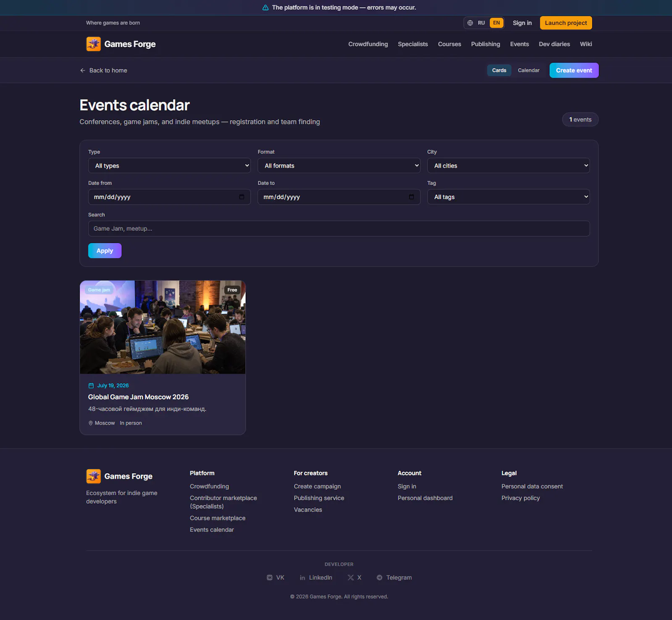Click the 1 events counter badge
The width and height of the screenshot is (672, 620).
[x=580, y=119]
